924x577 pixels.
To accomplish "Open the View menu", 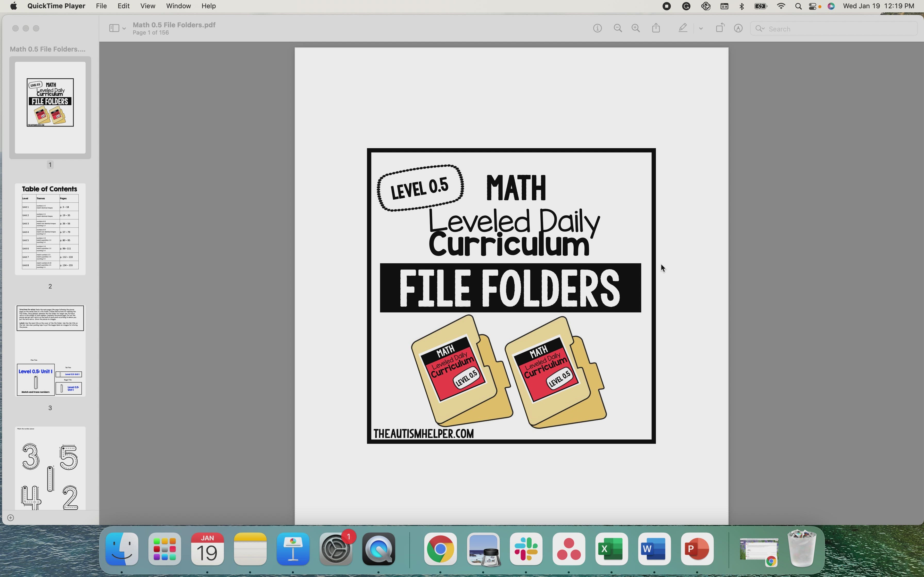I will click(x=148, y=6).
